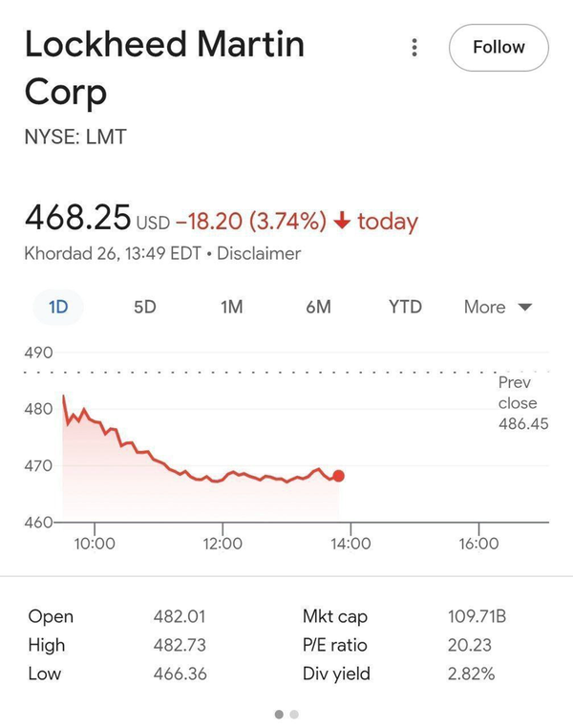Click the Mkt cap value 109.71B
The width and height of the screenshot is (573, 728).
pyautogui.click(x=477, y=616)
